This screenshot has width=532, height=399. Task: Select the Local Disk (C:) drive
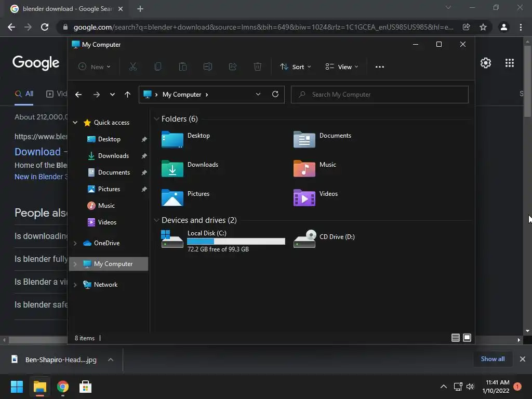tap(223, 241)
